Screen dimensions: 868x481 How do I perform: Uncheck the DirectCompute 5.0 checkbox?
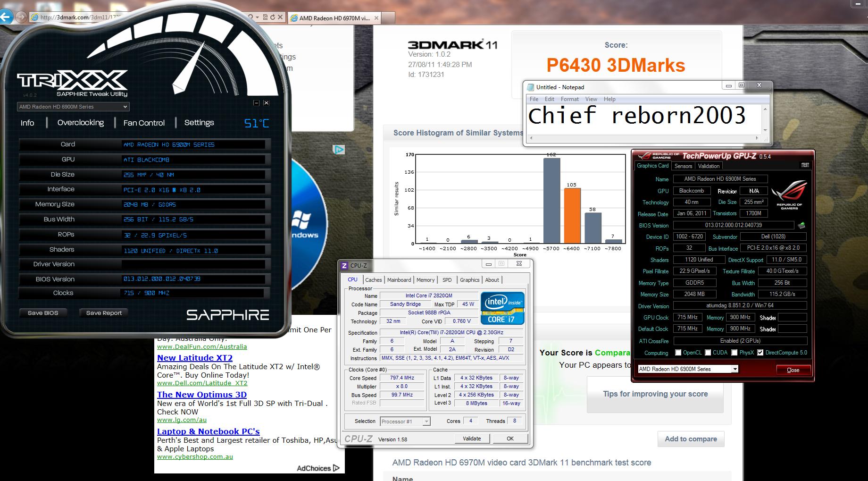click(x=760, y=353)
